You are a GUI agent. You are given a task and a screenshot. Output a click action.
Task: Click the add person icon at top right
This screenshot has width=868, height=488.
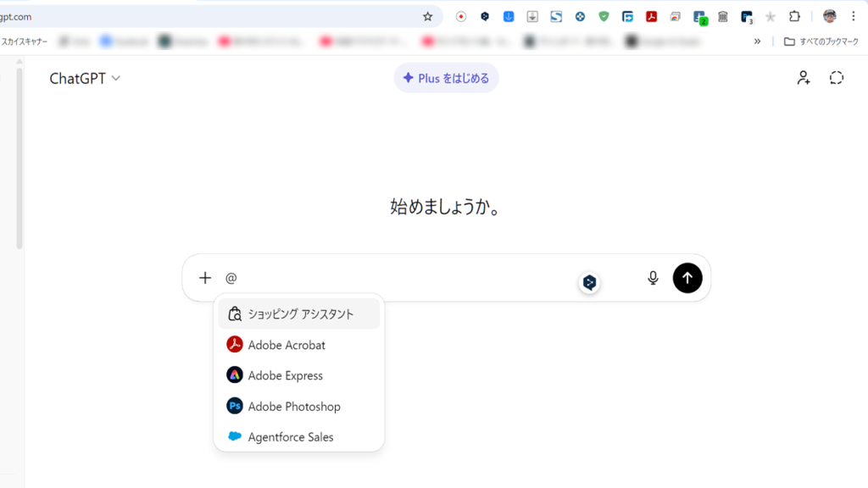[803, 78]
